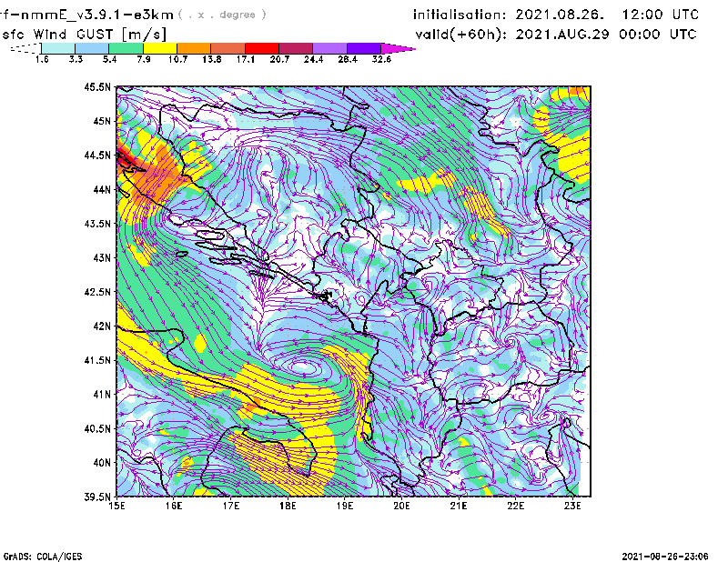Click the red 17.1–20.7 legend swatch
The image size is (728, 562).
pyautogui.click(x=262, y=48)
